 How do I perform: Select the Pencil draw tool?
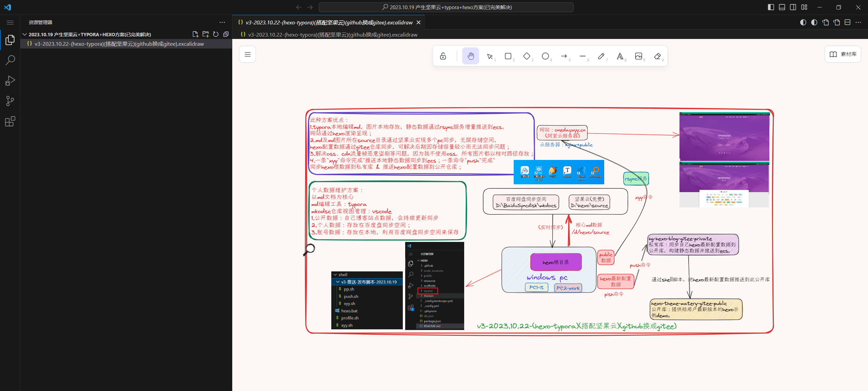[x=601, y=56]
